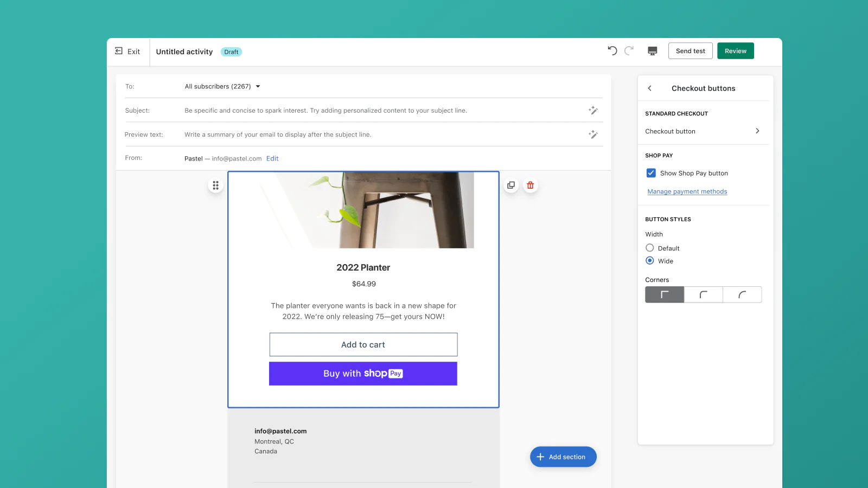Click the Add section button
Screen dimensions: 868x488
(563, 457)
